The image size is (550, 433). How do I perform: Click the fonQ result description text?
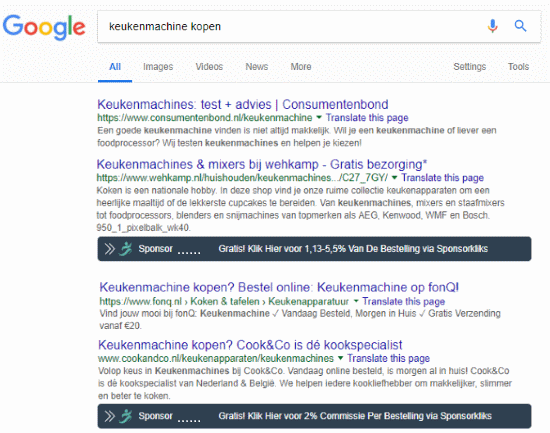point(300,320)
